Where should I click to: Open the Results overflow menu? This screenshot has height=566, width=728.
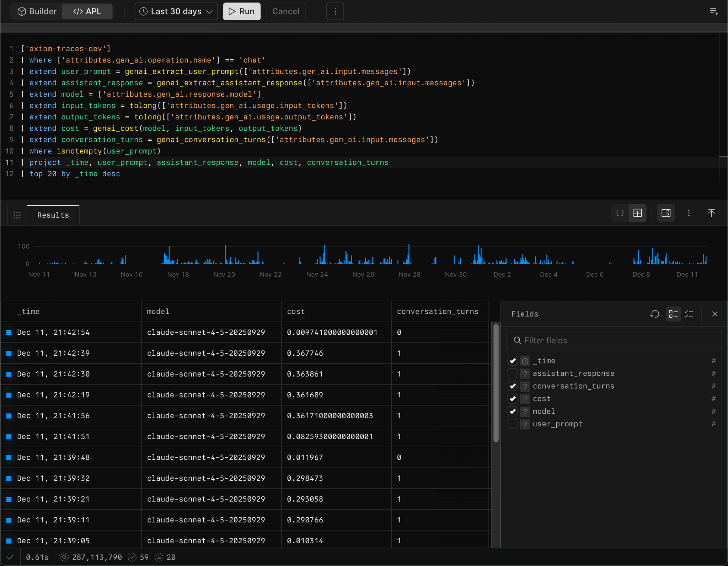pos(689,213)
